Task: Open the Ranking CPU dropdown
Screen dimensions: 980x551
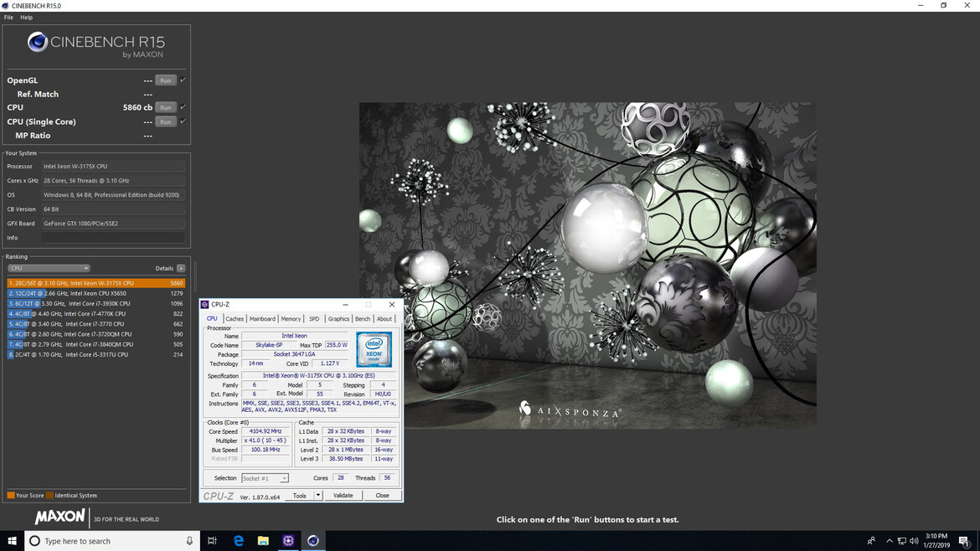Action: [49, 269]
